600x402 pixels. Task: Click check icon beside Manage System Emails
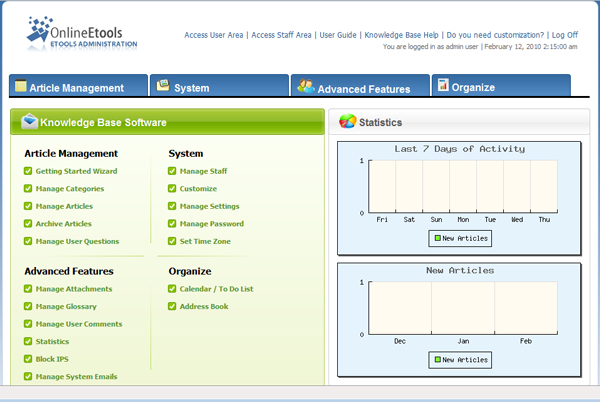28,376
